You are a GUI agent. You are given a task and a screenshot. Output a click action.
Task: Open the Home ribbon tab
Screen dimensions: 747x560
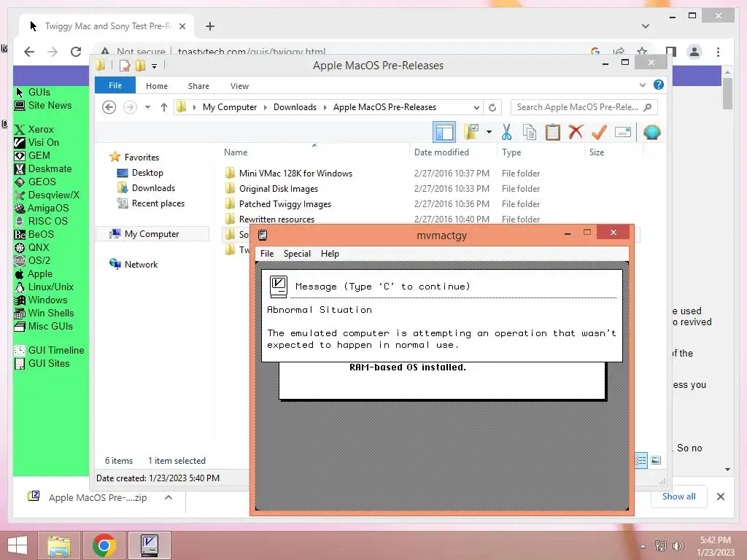tap(157, 86)
